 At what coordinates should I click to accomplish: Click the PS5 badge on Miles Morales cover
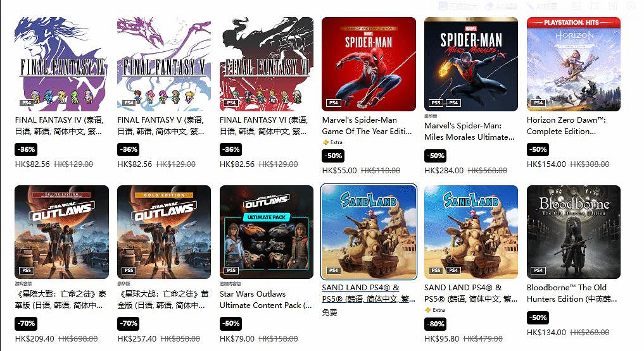point(436,102)
